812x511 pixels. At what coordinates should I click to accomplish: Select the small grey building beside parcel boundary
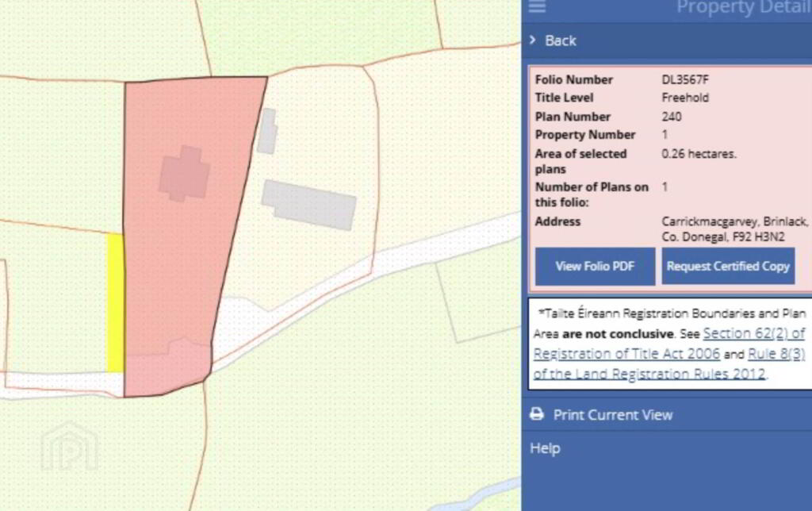point(266,131)
